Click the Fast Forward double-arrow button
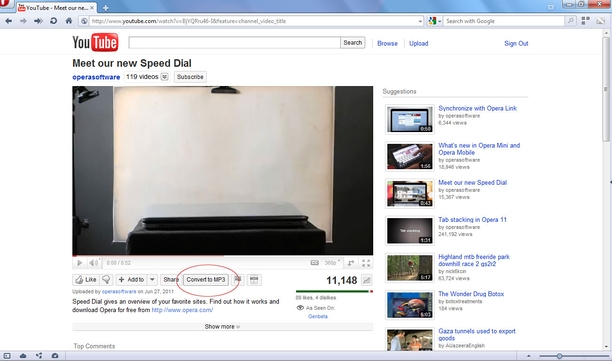Image resolution: width=612 pixels, height=361 pixels. 38,21
